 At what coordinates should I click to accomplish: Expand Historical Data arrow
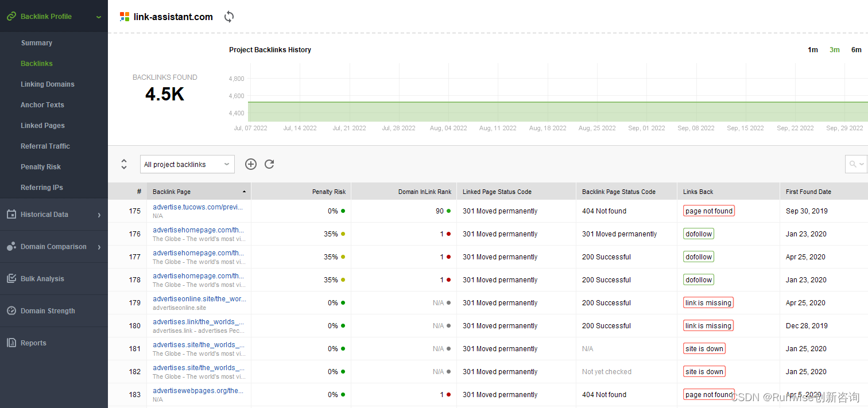click(x=99, y=215)
